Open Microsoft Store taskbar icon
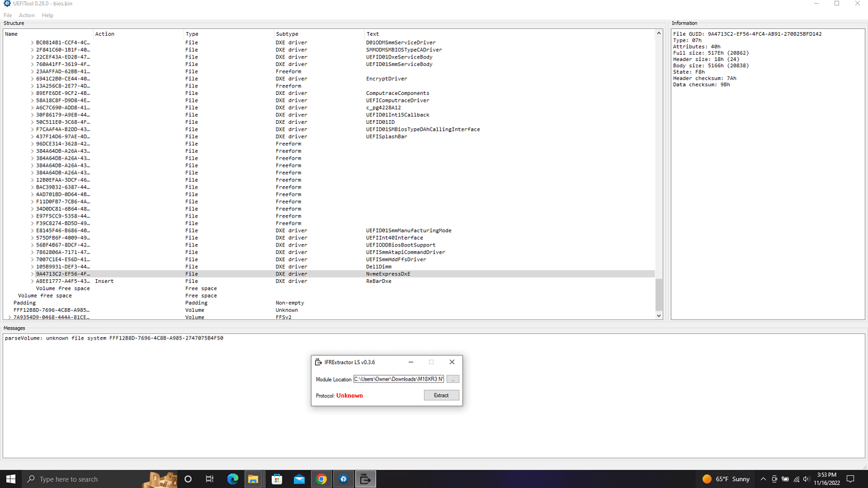868x488 pixels. tap(277, 479)
